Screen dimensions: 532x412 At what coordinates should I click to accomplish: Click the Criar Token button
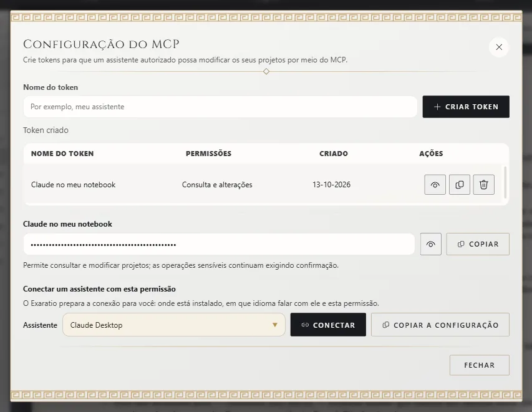pyautogui.click(x=466, y=107)
